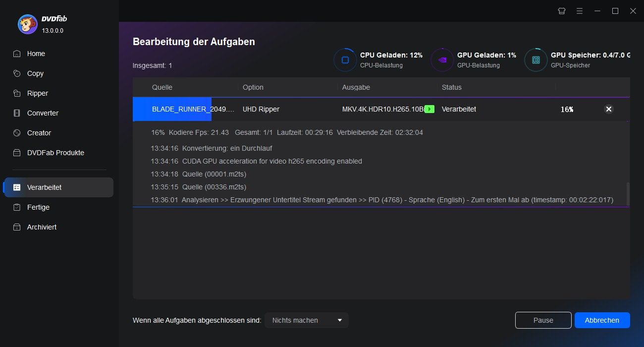Click the CPU load chip icon
Viewport: 644px width, 347px height.
345,60
